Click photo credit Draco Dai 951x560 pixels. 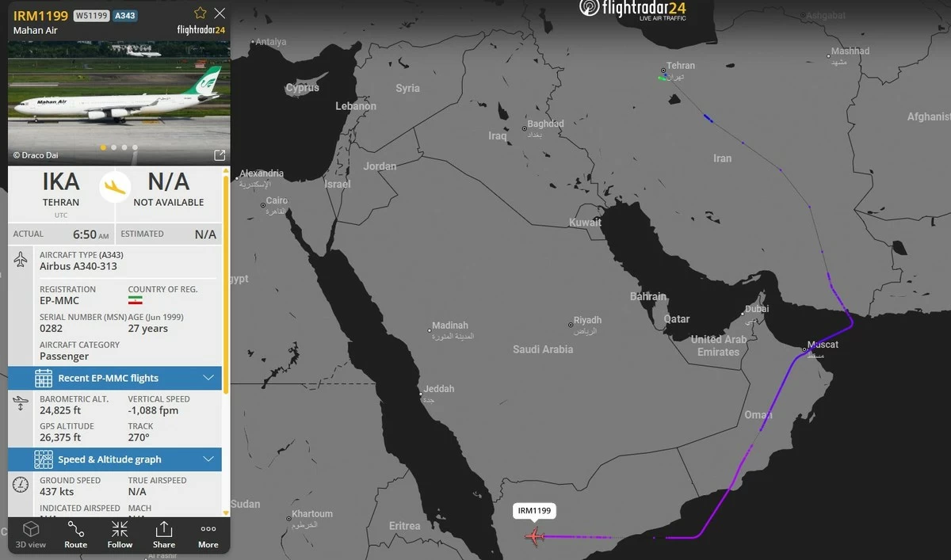(x=36, y=155)
